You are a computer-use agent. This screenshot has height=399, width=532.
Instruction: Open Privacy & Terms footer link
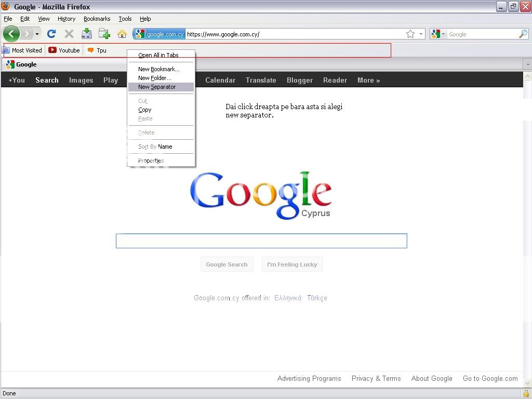click(376, 378)
